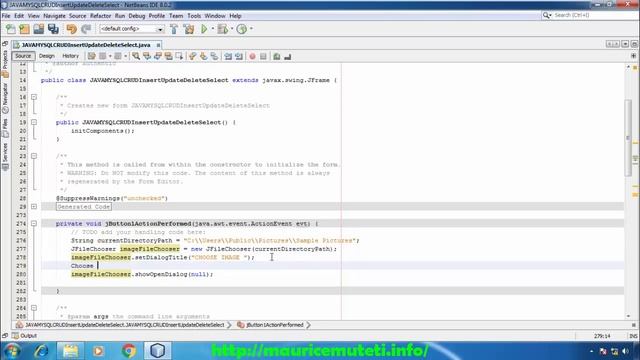Screen dimensions: 640x360
Task: Click the Windows Start button
Action: (x=12, y=351)
